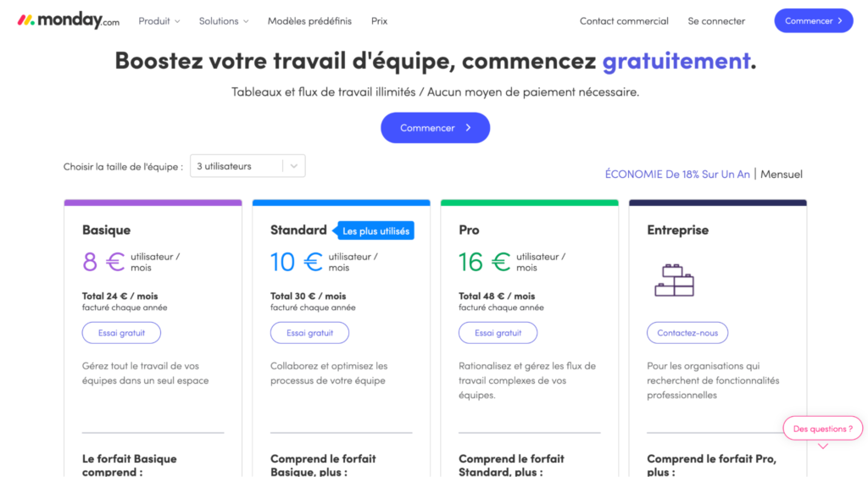
Task: Click the Les plus utilisés badge
Action: [376, 230]
